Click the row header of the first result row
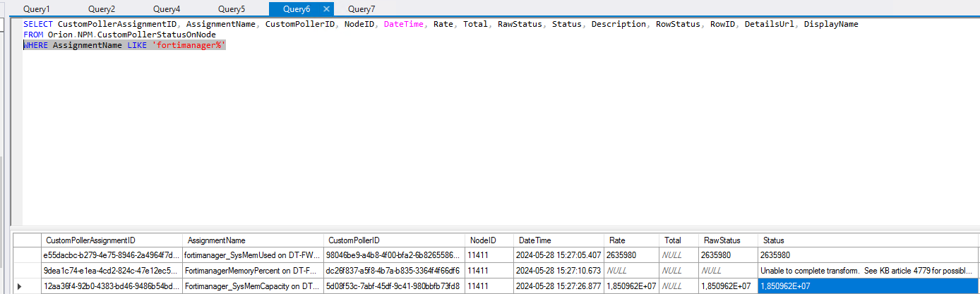This screenshot has height=294, width=980. 27,255
